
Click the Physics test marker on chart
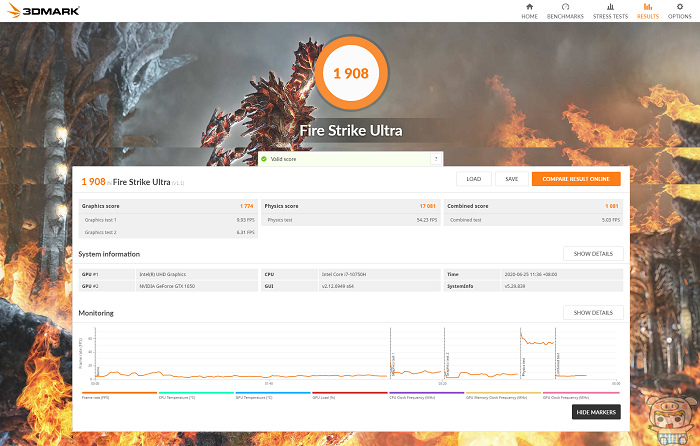point(524,366)
